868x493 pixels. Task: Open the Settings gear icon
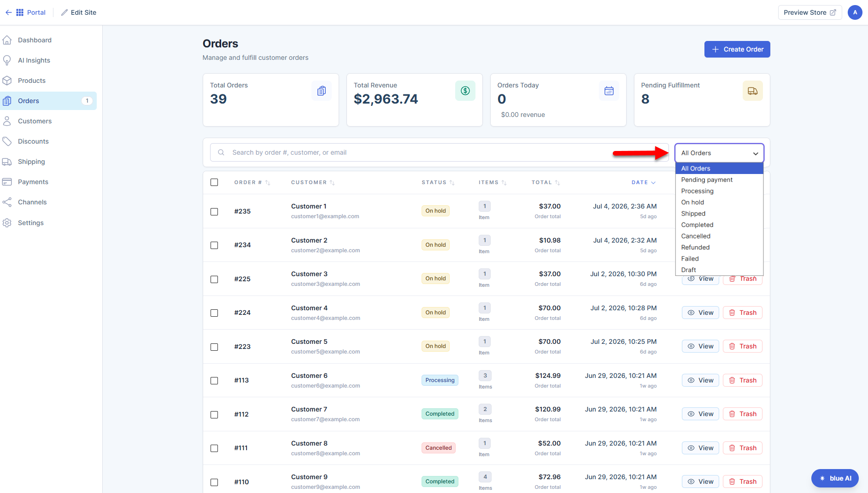click(7, 223)
